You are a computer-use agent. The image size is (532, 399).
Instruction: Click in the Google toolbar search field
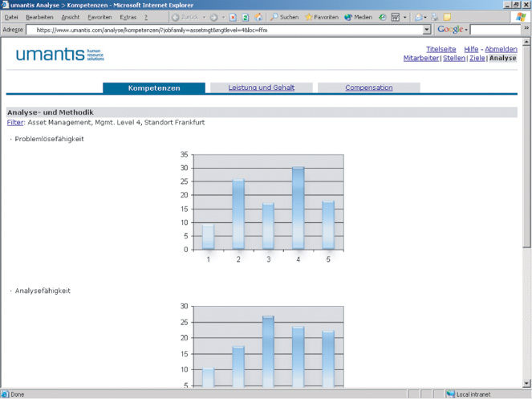497,30
